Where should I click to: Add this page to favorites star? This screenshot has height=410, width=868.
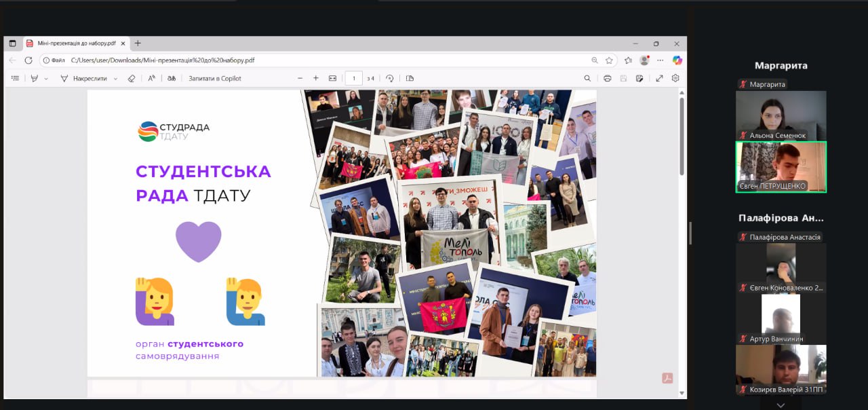609,60
